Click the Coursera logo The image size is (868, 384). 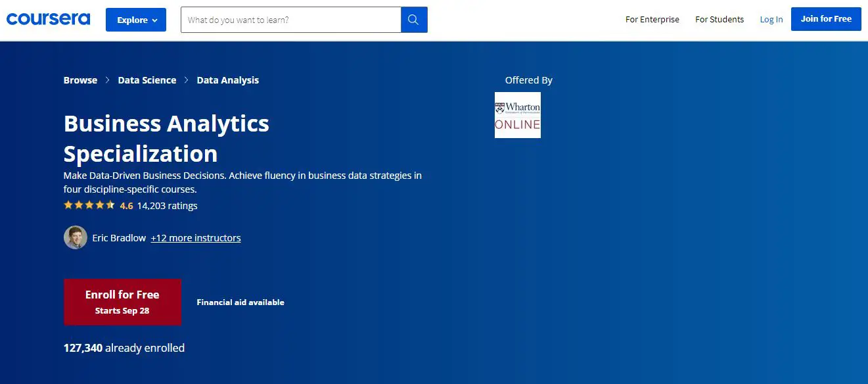tap(48, 18)
